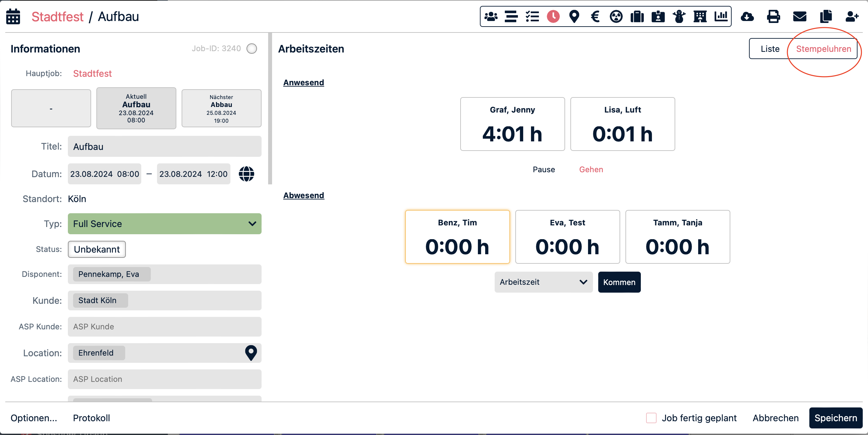Open the staff group icon tab
The width and height of the screenshot is (868, 435).
tap(491, 16)
